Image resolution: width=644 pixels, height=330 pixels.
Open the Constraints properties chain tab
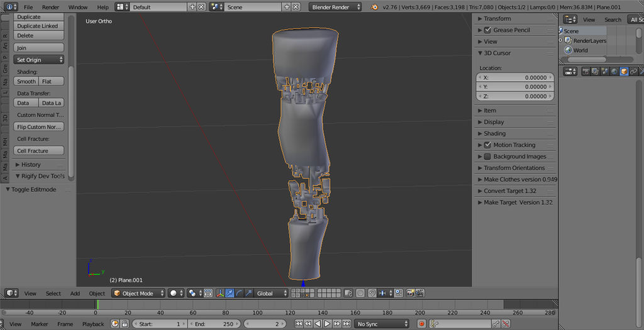[634, 72]
